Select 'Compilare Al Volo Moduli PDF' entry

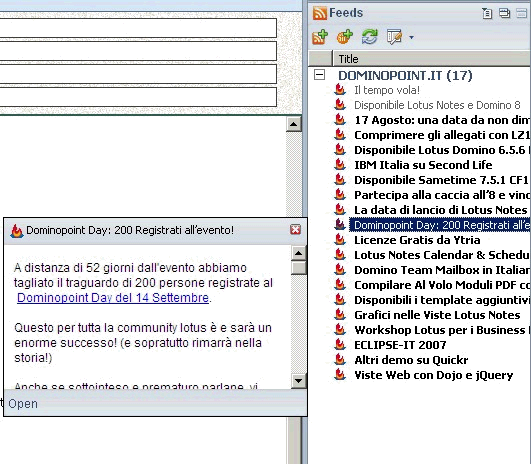pyautogui.click(x=442, y=285)
